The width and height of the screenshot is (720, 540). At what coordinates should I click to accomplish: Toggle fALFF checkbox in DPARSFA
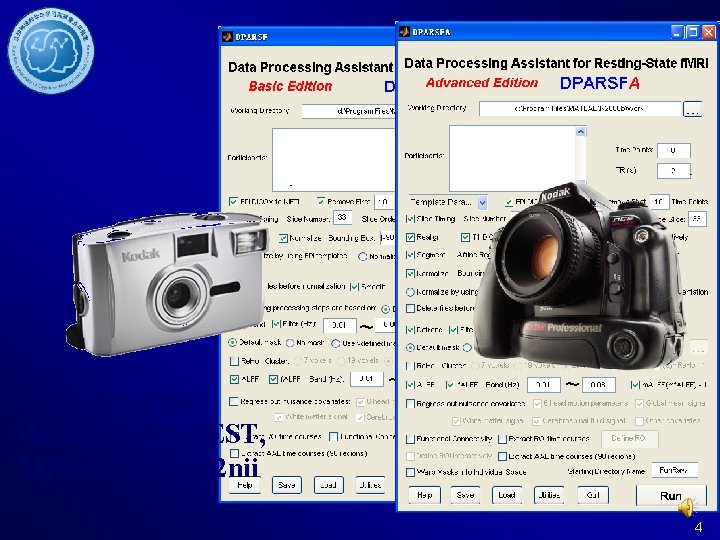coord(450,385)
